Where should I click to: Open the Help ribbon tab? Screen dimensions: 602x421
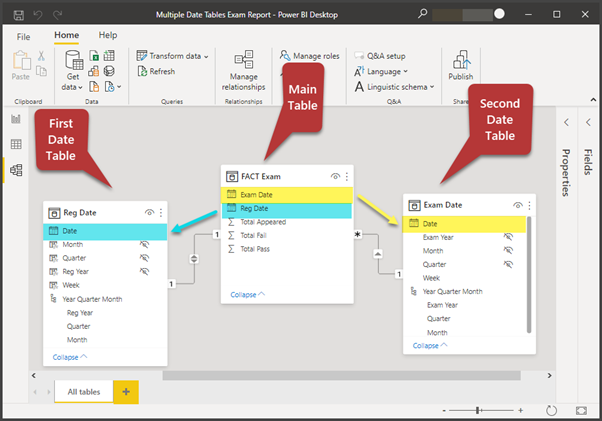coord(108,35)
